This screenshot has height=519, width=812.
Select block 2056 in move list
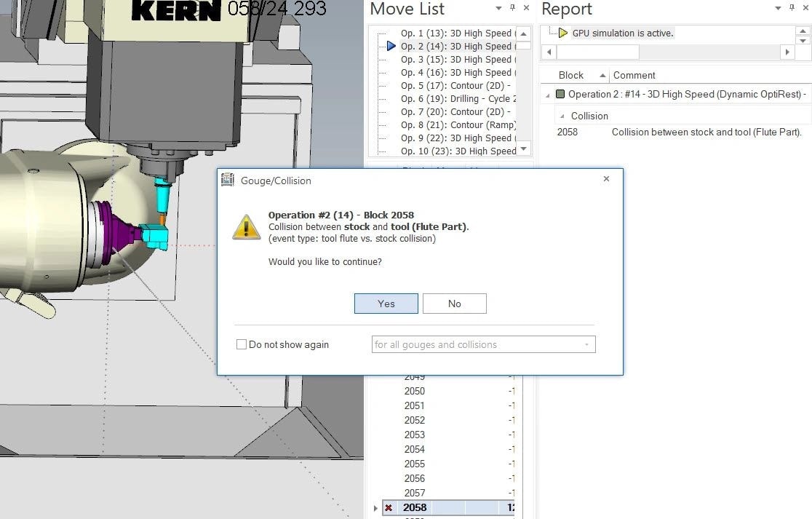(414, 478)
